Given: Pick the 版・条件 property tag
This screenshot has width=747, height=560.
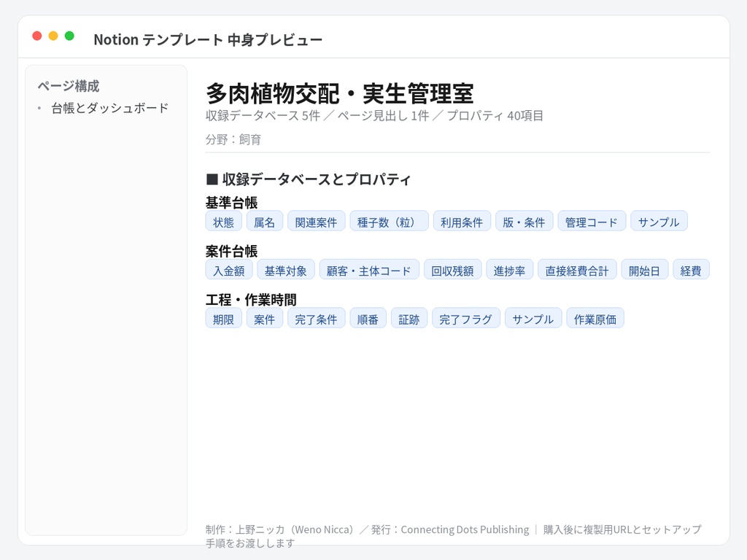Looking at the screenshot, I should coord(524,221).
